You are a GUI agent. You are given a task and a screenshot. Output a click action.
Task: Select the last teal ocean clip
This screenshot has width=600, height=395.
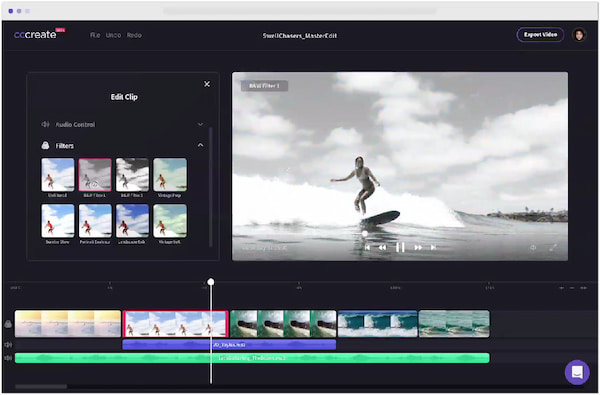[454, 324]
